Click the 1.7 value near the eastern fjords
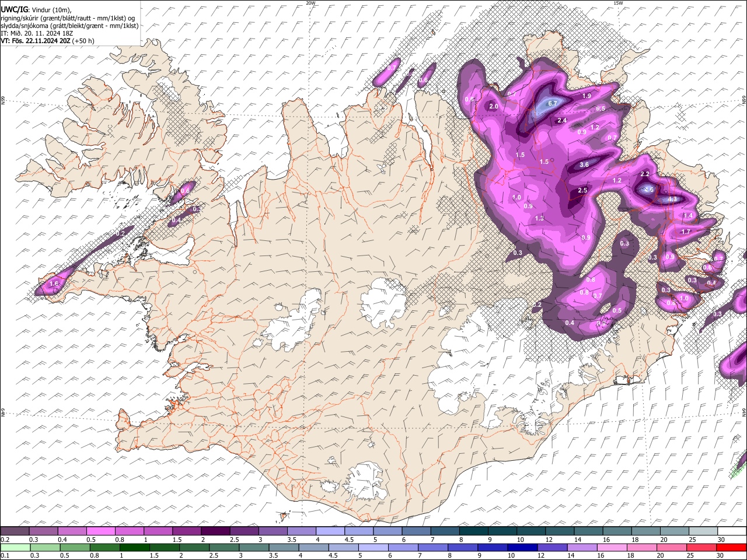This screenshot has width=747, height=560. click(x=686, y=232)
